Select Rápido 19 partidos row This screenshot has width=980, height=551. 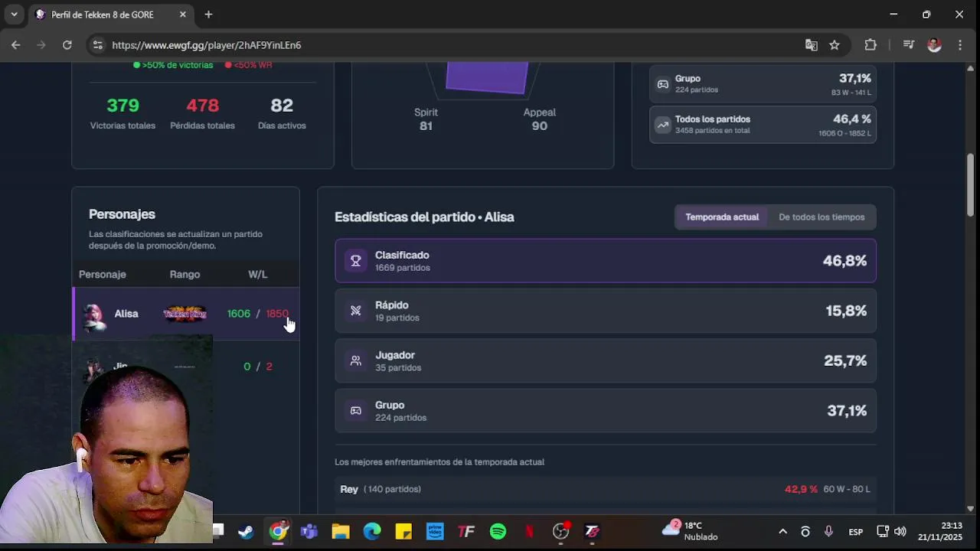pos(606,311)
